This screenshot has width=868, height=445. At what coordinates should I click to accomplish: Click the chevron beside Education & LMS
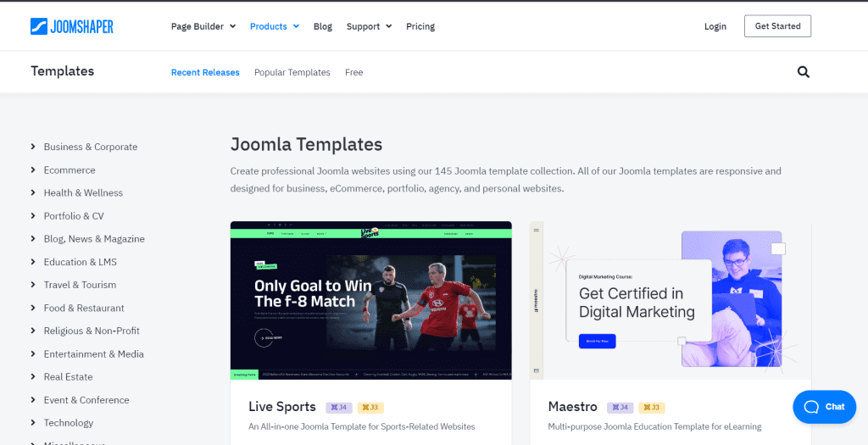[x=33, y=262]
